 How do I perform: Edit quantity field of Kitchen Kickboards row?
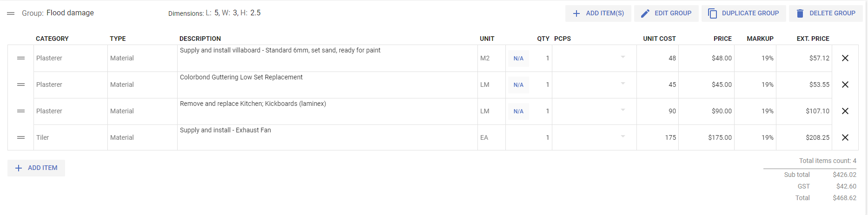coord(541,111)
